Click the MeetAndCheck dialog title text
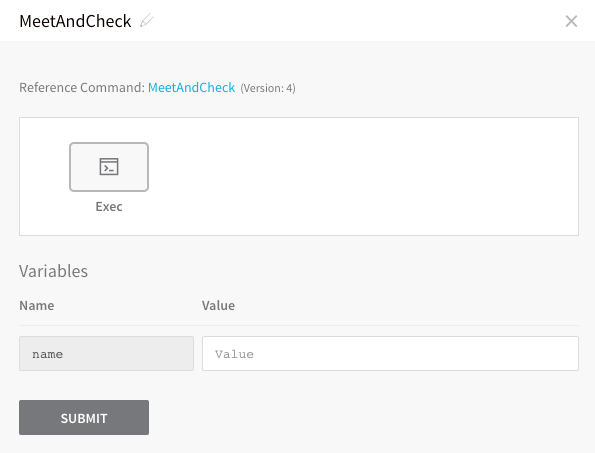This screenshot has height=453, width=595. (75, 21)
